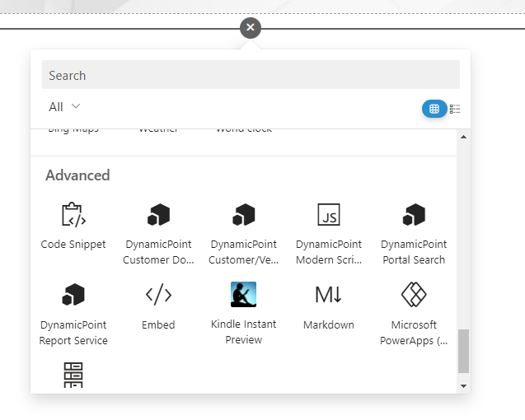Click the vertical scrollbar thumb

tap(463, 351)
